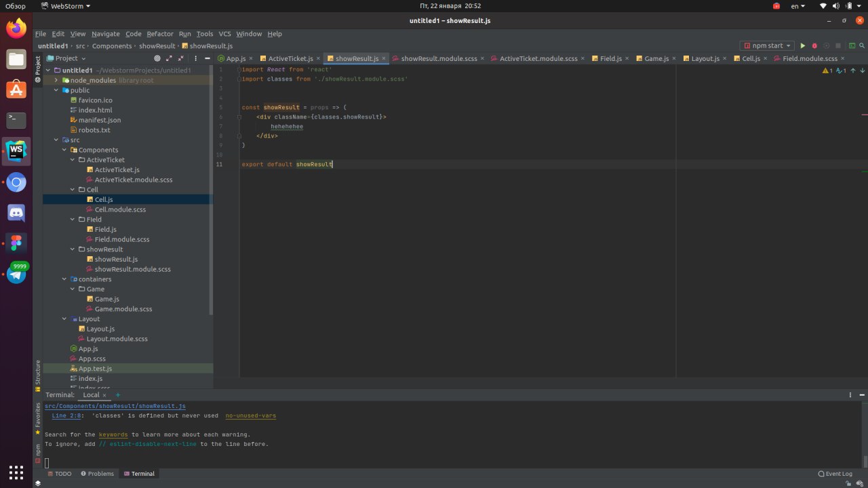Close the App.js editor tab

coord(252,58)
